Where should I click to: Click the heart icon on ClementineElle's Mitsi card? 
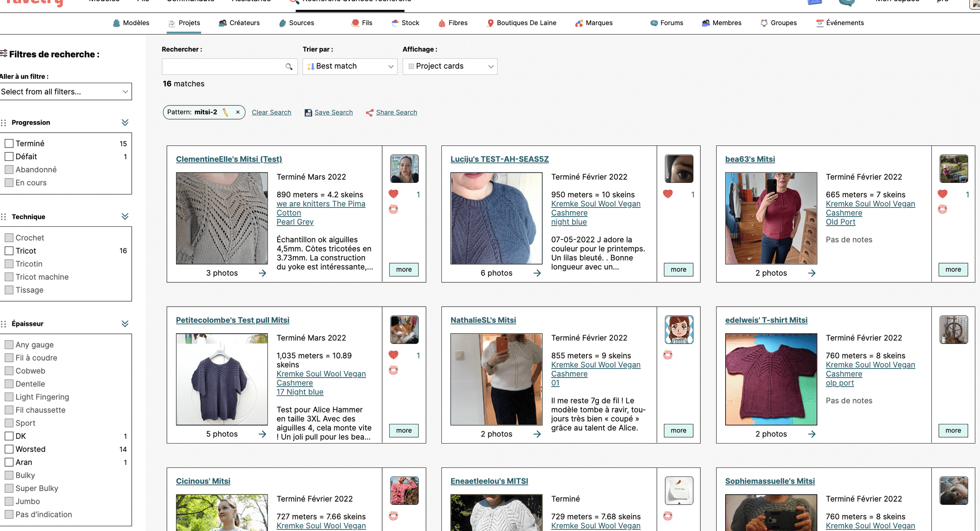pos(393,194)
